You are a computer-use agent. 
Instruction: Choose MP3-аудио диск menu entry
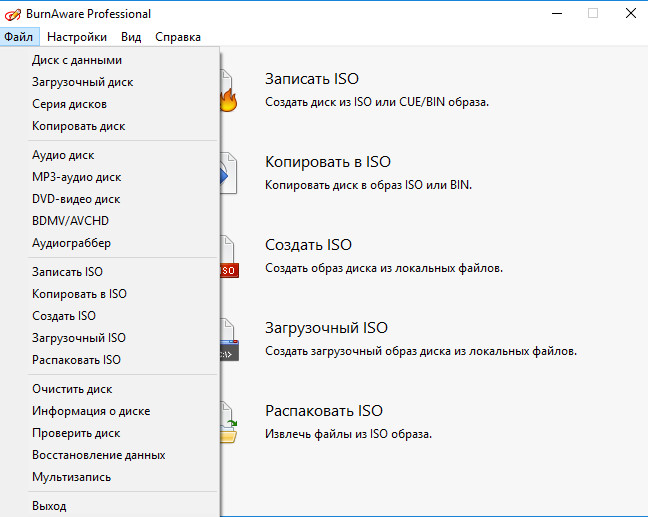tap(110, 177)
